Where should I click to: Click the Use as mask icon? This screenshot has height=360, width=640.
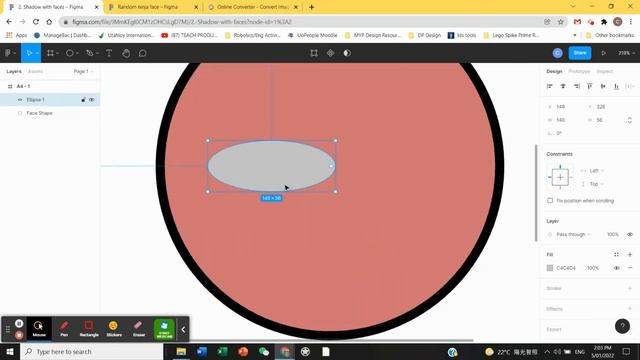point(347,53)
